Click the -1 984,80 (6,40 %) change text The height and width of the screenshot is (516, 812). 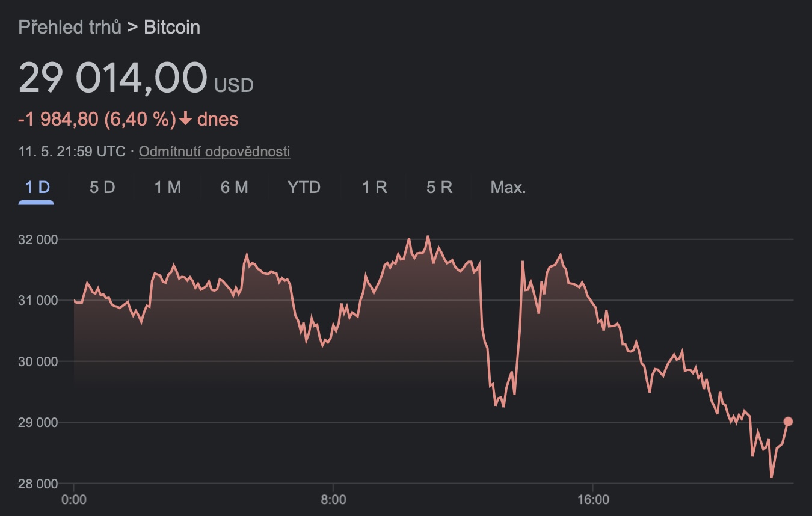tap(96, 119)
